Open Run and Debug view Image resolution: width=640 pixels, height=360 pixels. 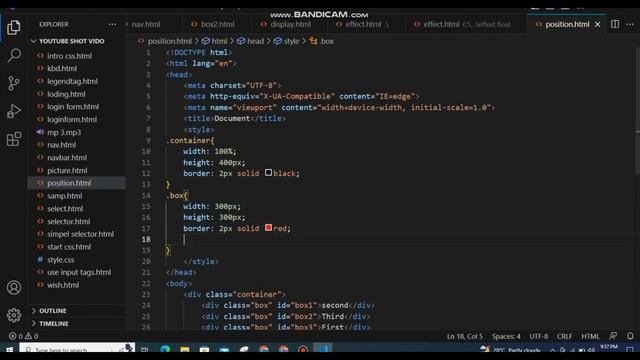13,111
